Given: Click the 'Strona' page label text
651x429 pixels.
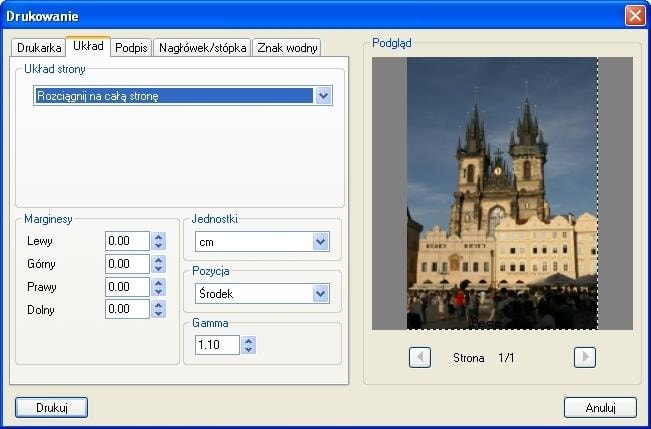Looking at the screenshot, I should coord(469,358).
